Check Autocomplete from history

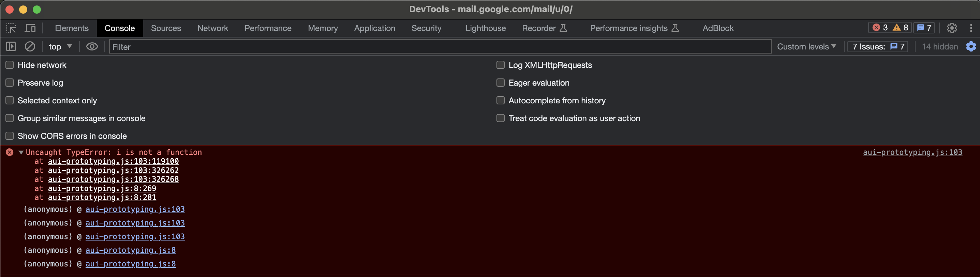501,100
